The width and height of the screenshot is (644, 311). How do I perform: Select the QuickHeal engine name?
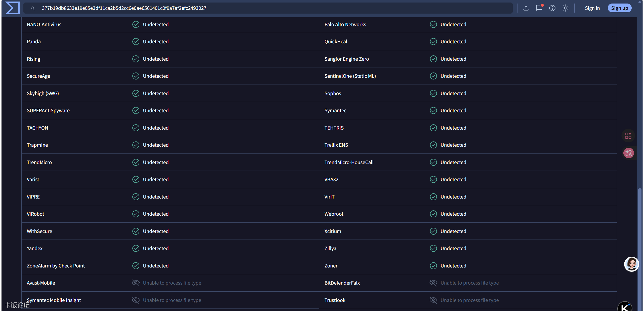tap(336, 42)
